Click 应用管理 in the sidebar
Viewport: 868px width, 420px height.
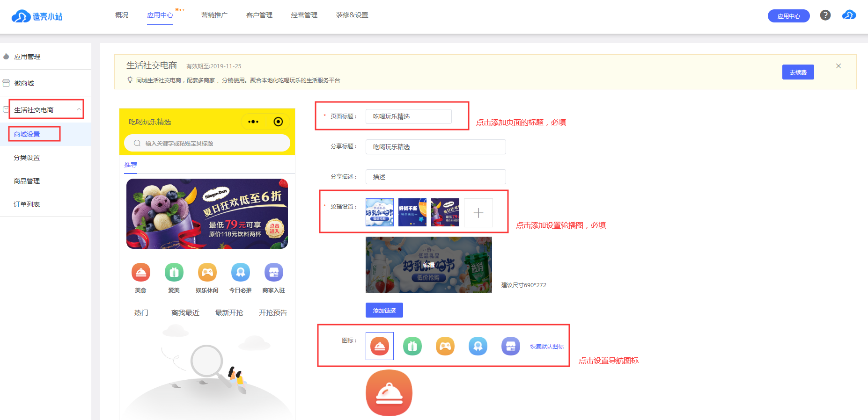coord(27,57)
